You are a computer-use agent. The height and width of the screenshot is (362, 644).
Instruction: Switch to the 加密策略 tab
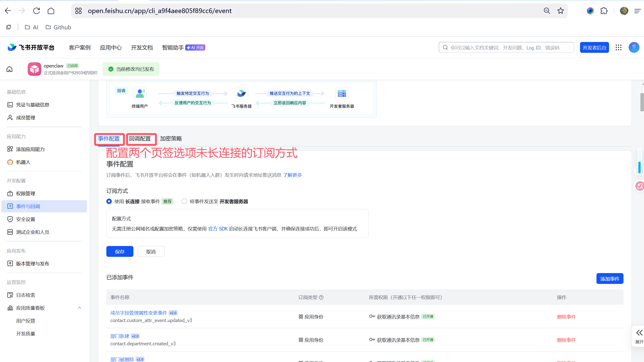pos(171,139)
